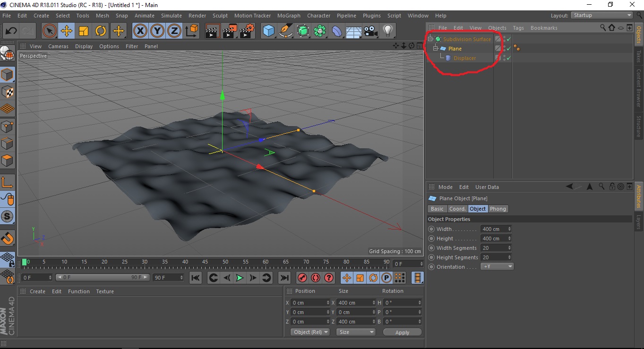
Task: Toggle Parameter P keyframe recording
Action: pos(386,278)
